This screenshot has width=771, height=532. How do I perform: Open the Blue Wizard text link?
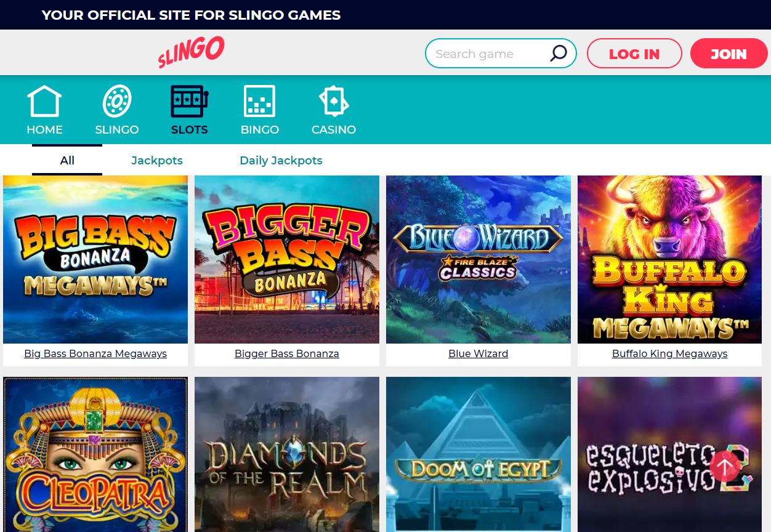point(478,354)
